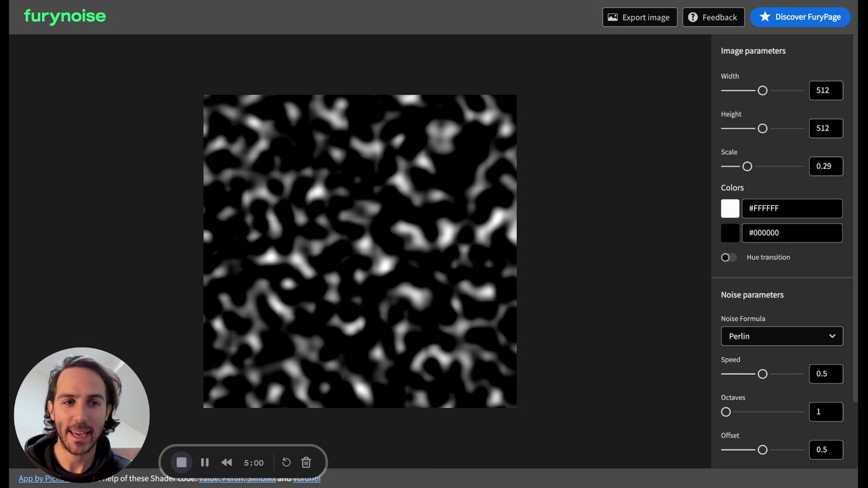Click the generated noise image preview
Viewport: 868px width, 488px height.
(360, 251)
